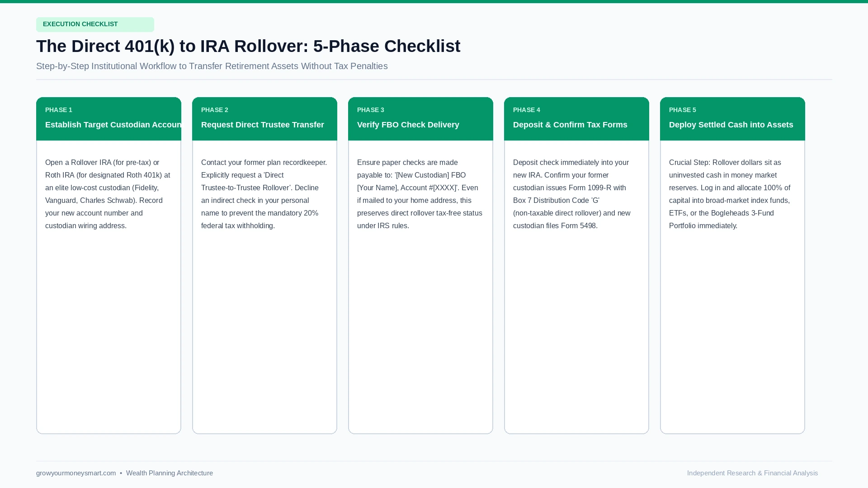Click the 'PHASE 2' label
The width and height of the screenshot is (868, 488).
coord(215,110)
